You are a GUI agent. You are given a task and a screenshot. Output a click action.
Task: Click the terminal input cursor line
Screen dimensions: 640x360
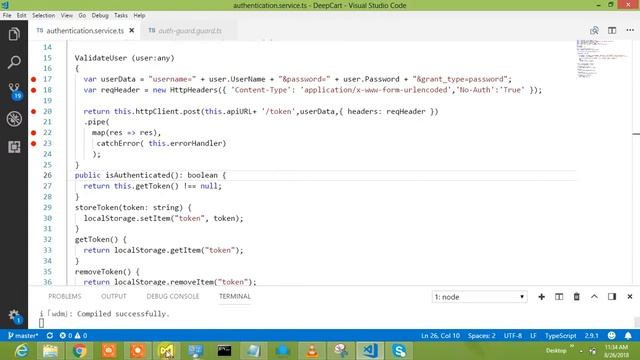tap(41, 323)
